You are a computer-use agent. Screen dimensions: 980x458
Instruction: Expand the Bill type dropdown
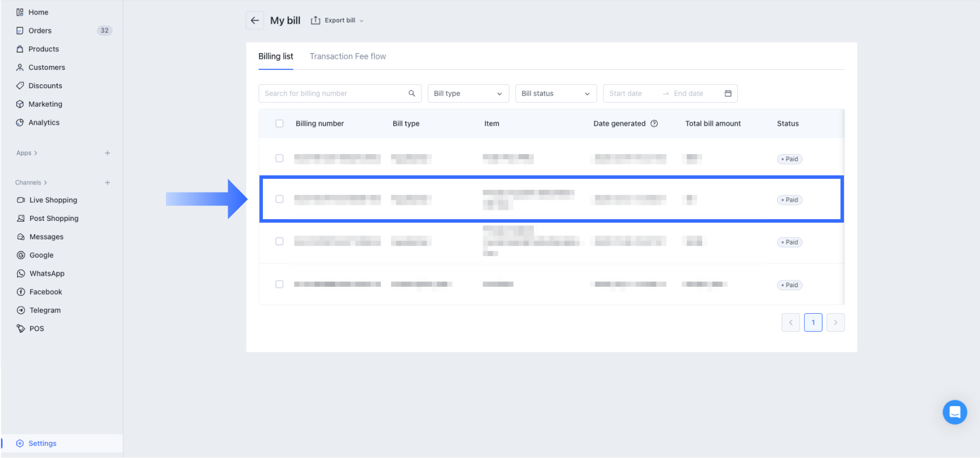(468, 93)
